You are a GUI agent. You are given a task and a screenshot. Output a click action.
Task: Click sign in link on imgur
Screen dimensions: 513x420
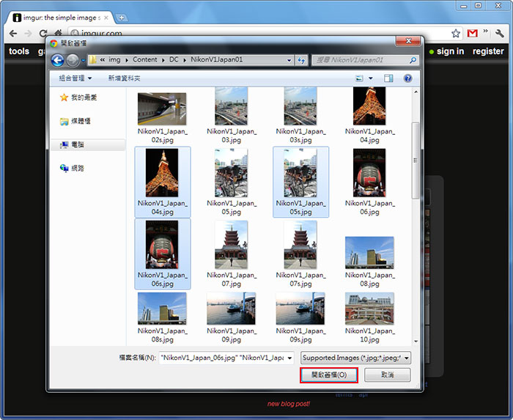[x=450, y=51]
